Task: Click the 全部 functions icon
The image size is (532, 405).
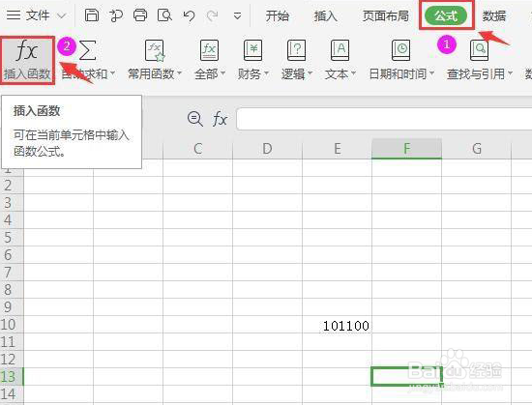Action: tap(209, 50)
